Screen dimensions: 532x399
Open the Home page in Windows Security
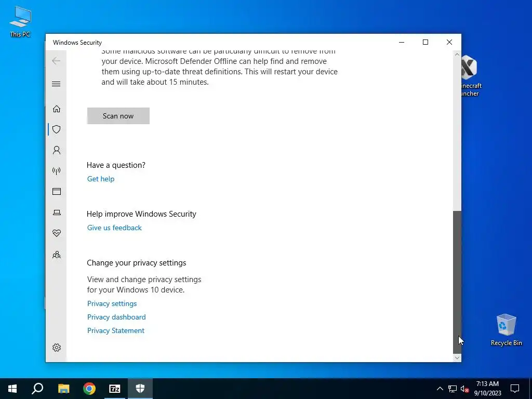coord(56,109)
